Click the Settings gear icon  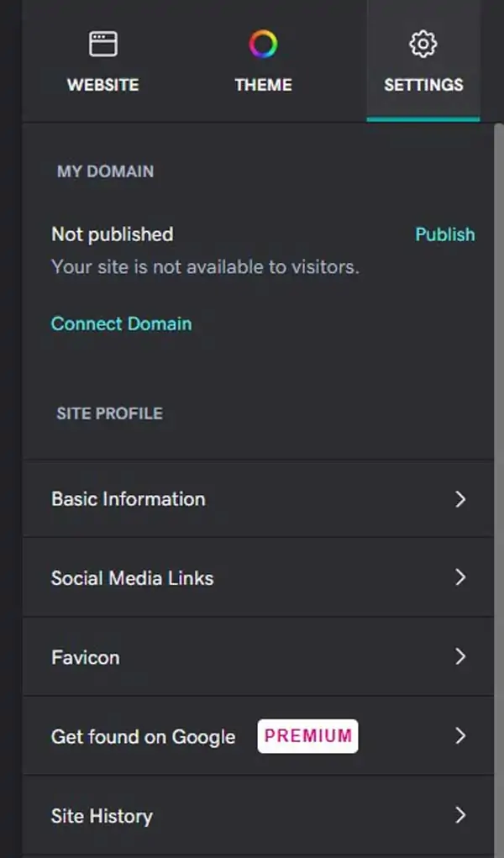click(423, 44)
